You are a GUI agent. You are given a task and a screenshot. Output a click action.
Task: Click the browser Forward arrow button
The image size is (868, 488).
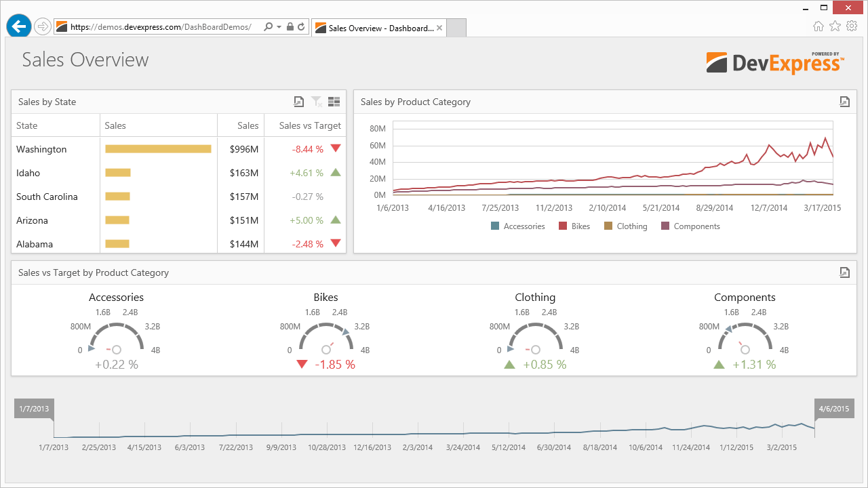(x=42, y=26)
